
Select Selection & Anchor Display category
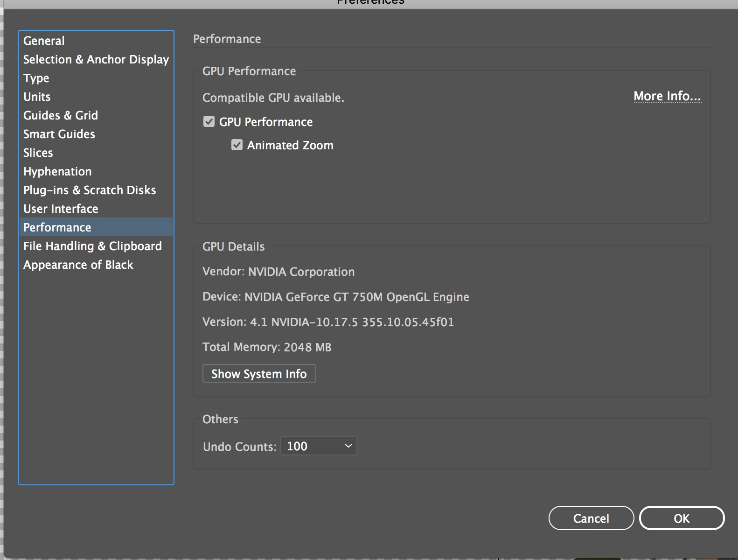pyautogui.click(x=96, y=59)
